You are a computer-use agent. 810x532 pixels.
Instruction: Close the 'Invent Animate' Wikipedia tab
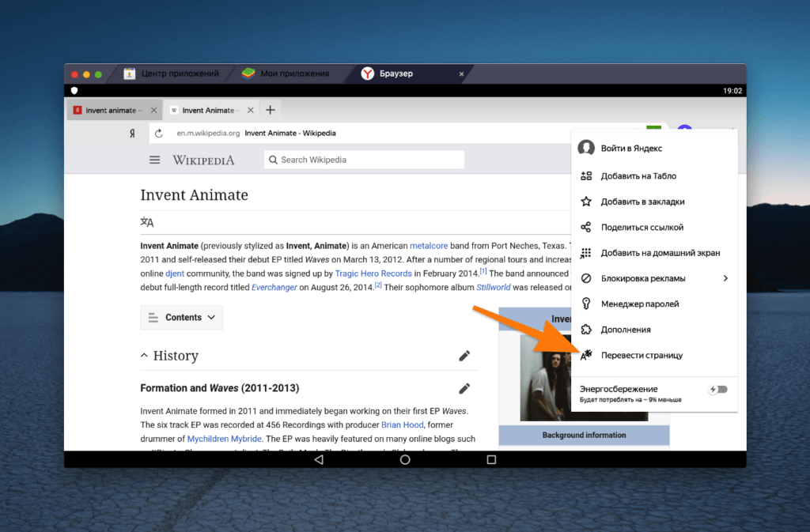coord(251,111)
